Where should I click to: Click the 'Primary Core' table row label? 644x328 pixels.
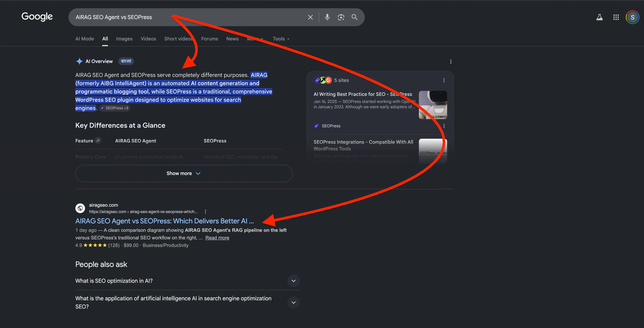91,157
